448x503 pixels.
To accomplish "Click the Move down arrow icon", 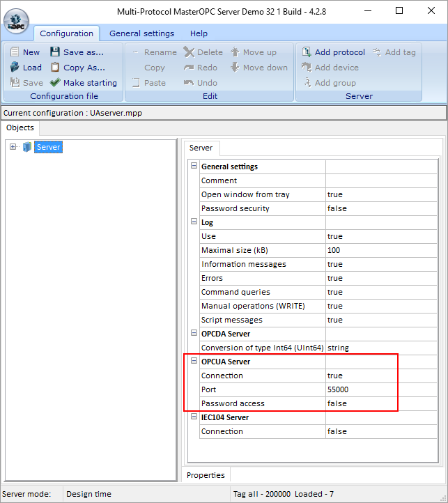I will pos(235,67).
